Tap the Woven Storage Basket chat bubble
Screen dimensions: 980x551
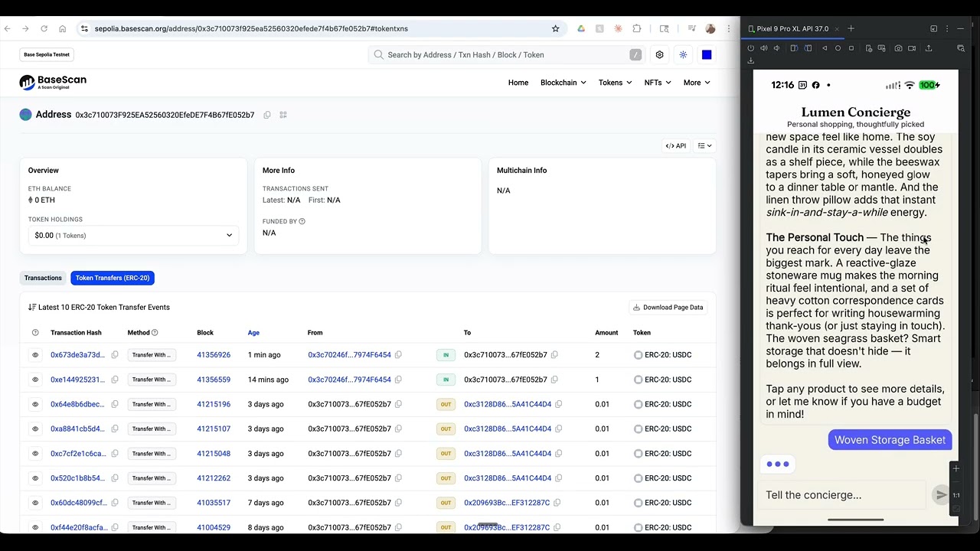pos(890,440)
